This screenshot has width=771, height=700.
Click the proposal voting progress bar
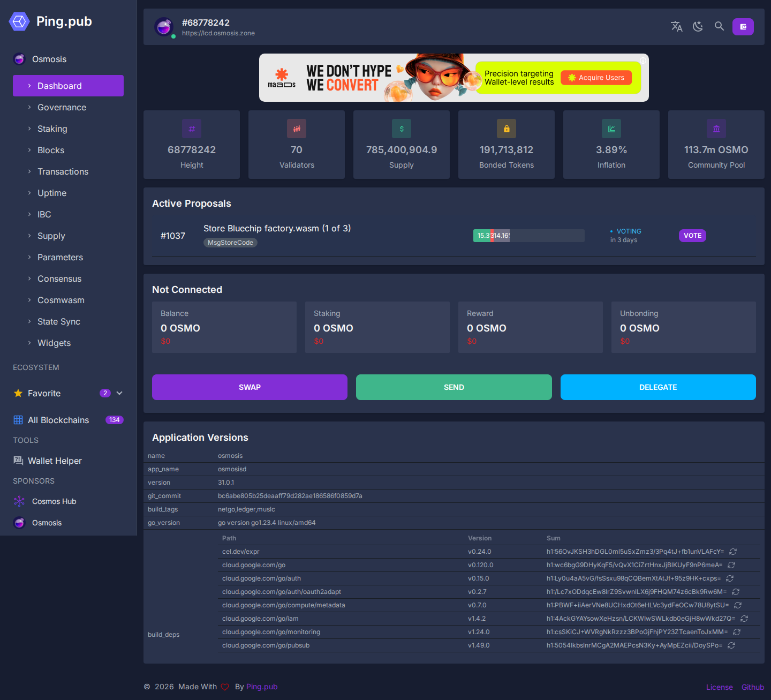(529, 236)
